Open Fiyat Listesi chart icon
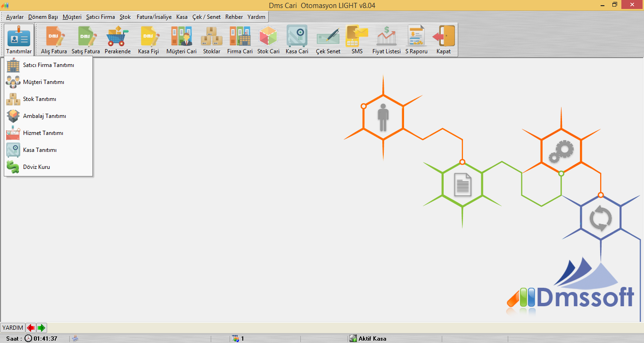This screenshot has width=644, height=343. point(386,37)
